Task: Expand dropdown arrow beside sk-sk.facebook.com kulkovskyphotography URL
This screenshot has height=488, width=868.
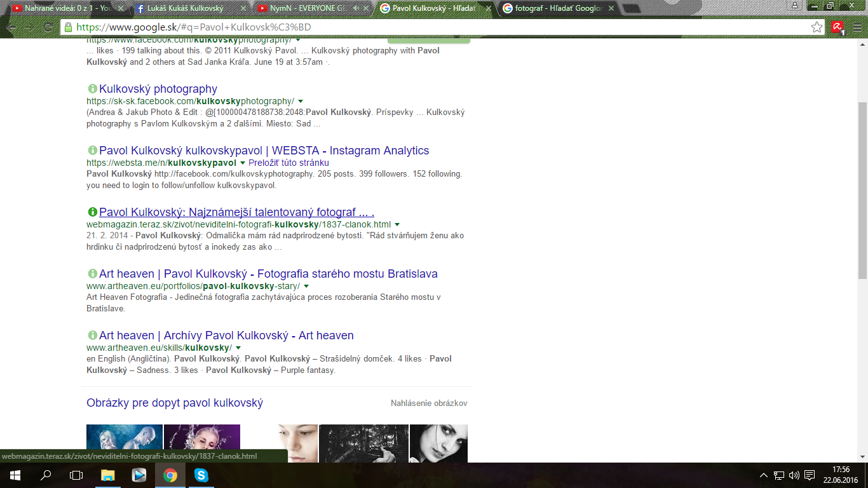Action: pyautogui.click(x=301, y=102)
